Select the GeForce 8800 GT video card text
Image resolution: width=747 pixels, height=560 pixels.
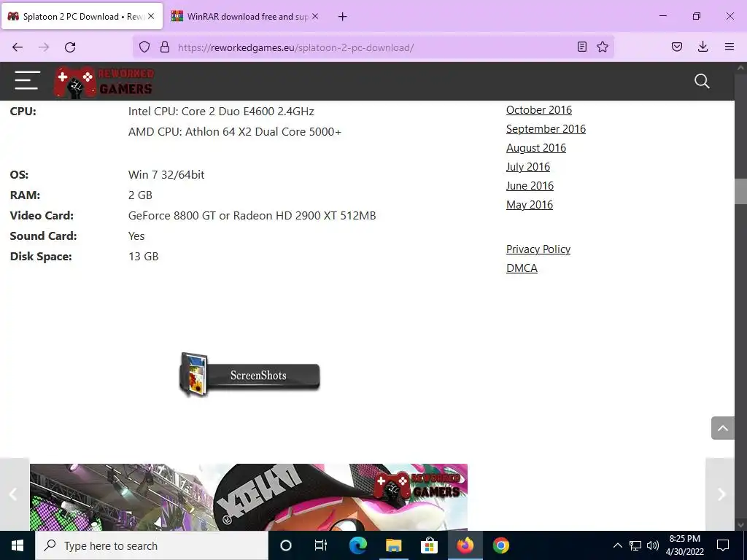tap(252, 216)
